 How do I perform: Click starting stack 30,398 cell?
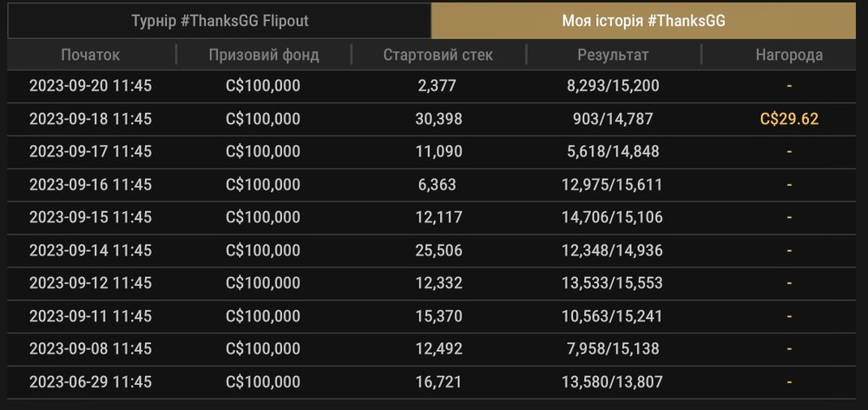pos(438,119)
